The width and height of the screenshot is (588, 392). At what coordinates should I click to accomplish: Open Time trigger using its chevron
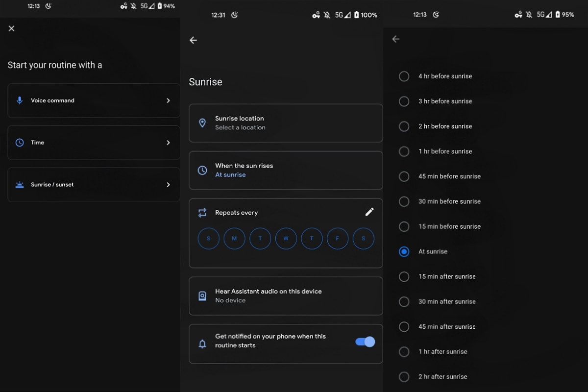[168, 143]
